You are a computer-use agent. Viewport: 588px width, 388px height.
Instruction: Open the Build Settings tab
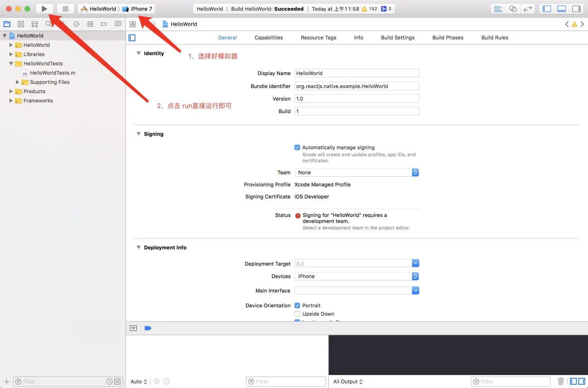point(397,38)
